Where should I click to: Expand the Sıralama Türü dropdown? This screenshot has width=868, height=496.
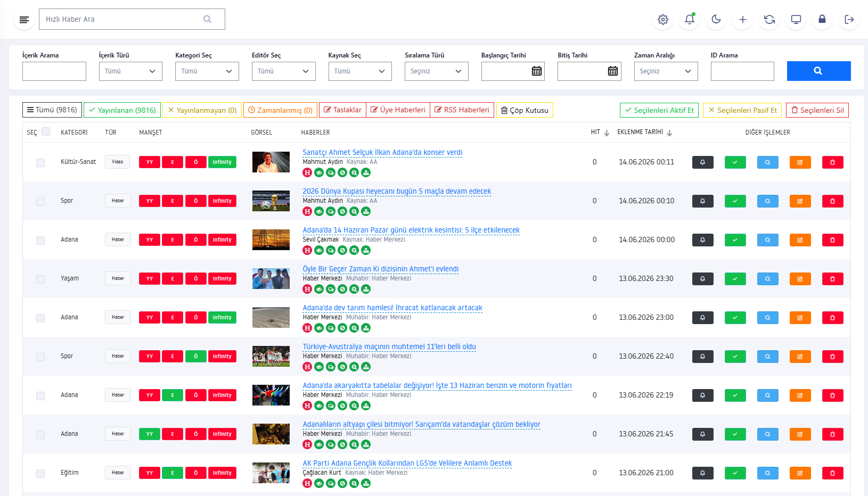(437, 71)
